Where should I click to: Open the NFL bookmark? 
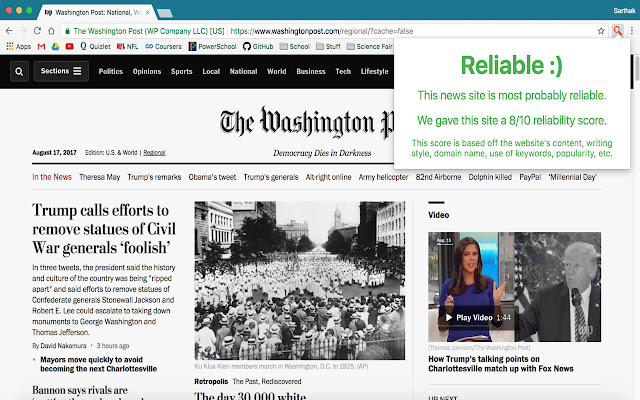[127, 47]
